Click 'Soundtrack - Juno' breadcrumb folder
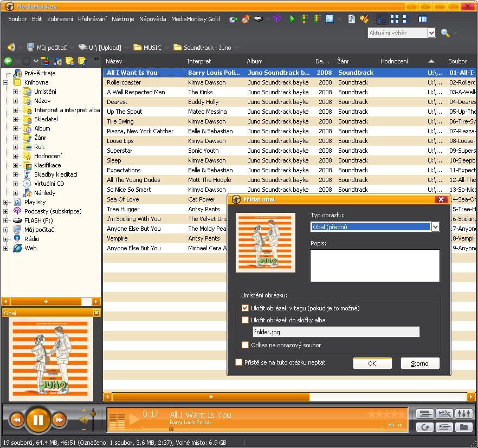 tap(203, 47)
